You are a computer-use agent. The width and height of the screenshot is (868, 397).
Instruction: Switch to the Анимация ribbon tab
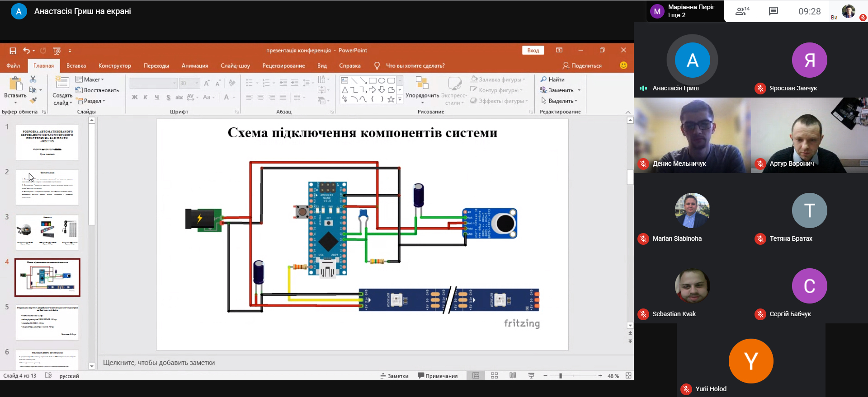(194, 66)
